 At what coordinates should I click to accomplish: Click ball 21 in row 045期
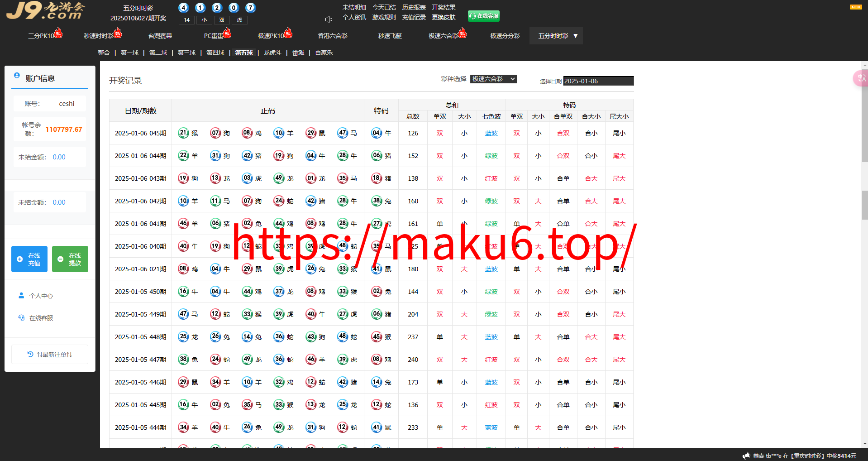(x=183, y=133)
